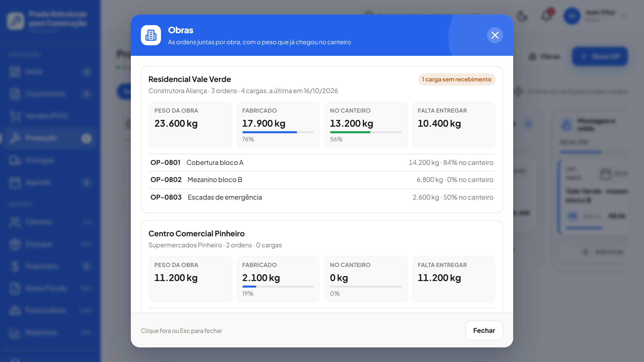Click the Construtora Aliança subtitle line
This screenshot has height=362, width=644.
click(x=243, y=91)
